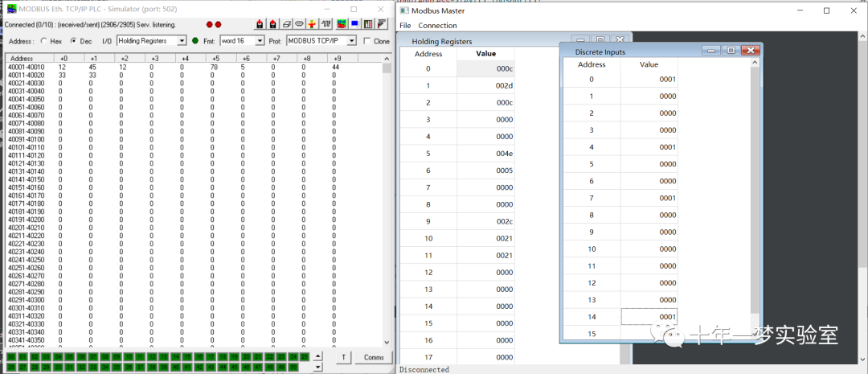Viewport: 868px width, 374px height.
Task: Click the rightmost simulator toolbar icon
Action: click(381, 24)
